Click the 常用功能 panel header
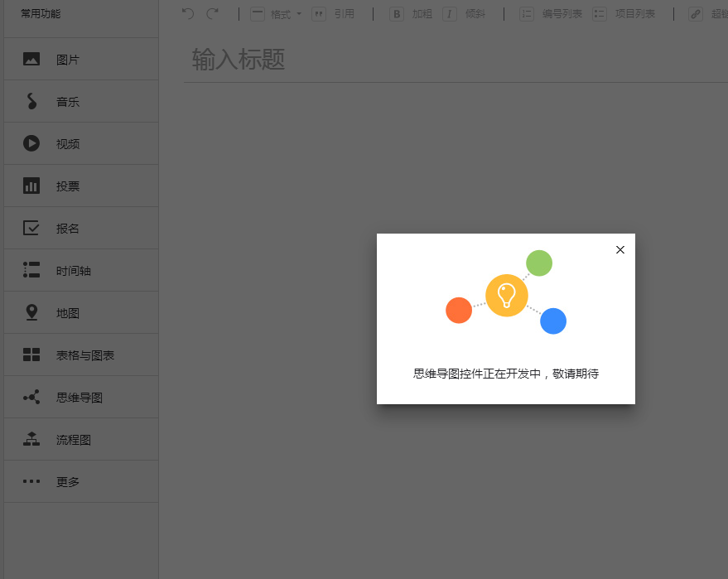The width and height of the screenshot is (728, 579). coord(41,13)
